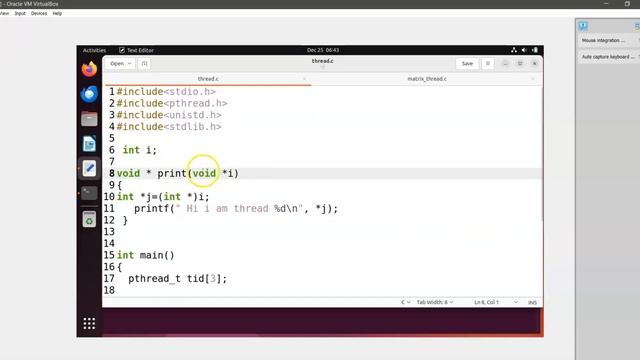This screenshot has width=640, height=360.
Task: Click the highlighted 'void' parameter in print
Action: coord(204,173)
